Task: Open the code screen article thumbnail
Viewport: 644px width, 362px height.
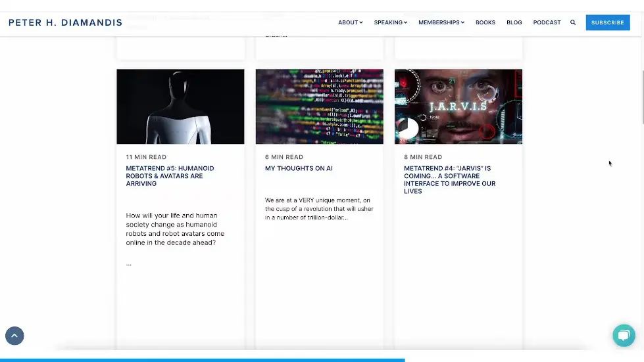Action: (319, 106)
